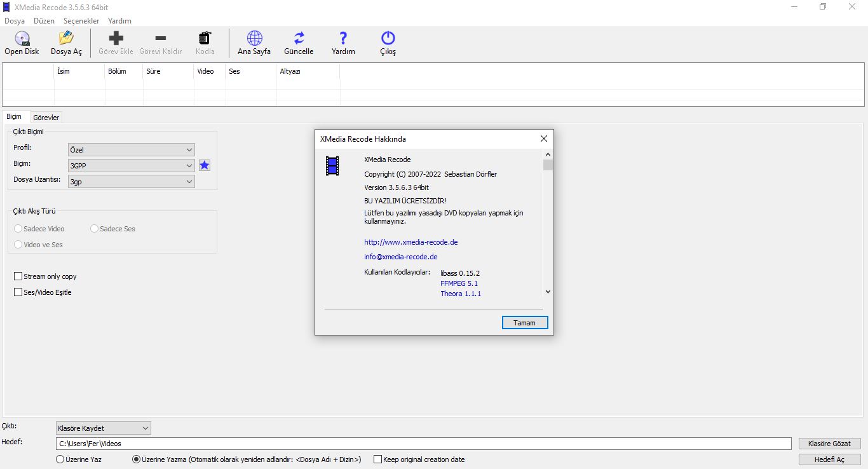This screenshot has width=868, height=469.
Task: Click the Ses column header
Action: pos(251,71)
